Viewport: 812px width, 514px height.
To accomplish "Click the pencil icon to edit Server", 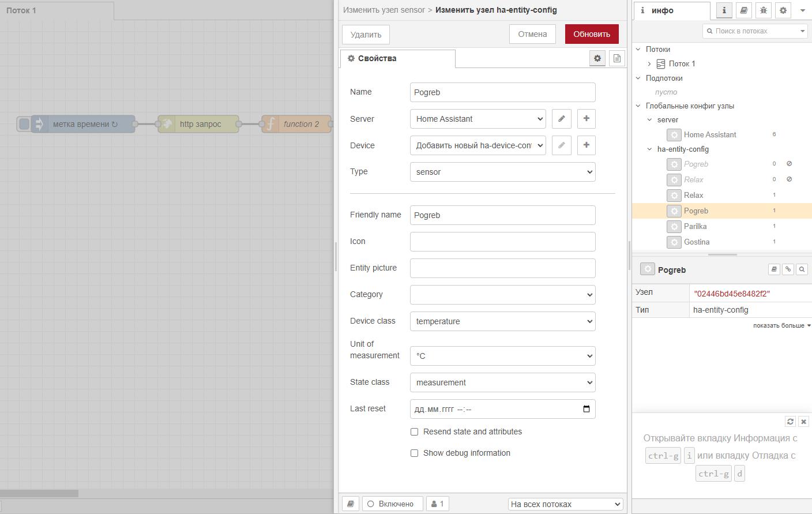I will [561, 119].
